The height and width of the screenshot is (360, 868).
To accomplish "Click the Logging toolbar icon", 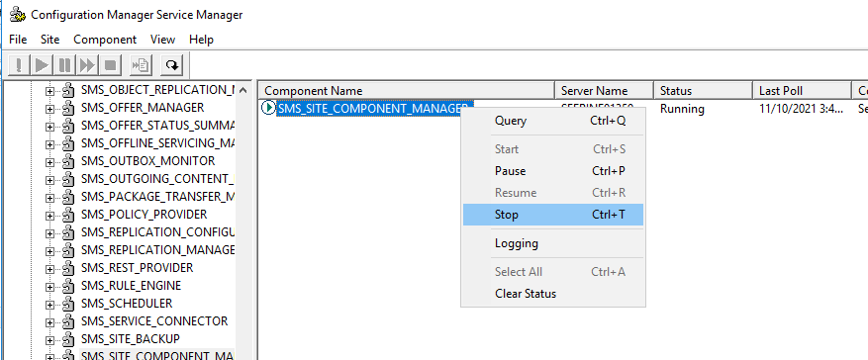I will pos(141,66).
